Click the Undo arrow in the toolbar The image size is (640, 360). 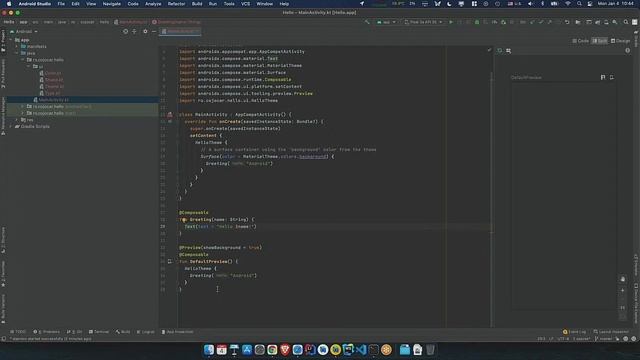point(567,22)
